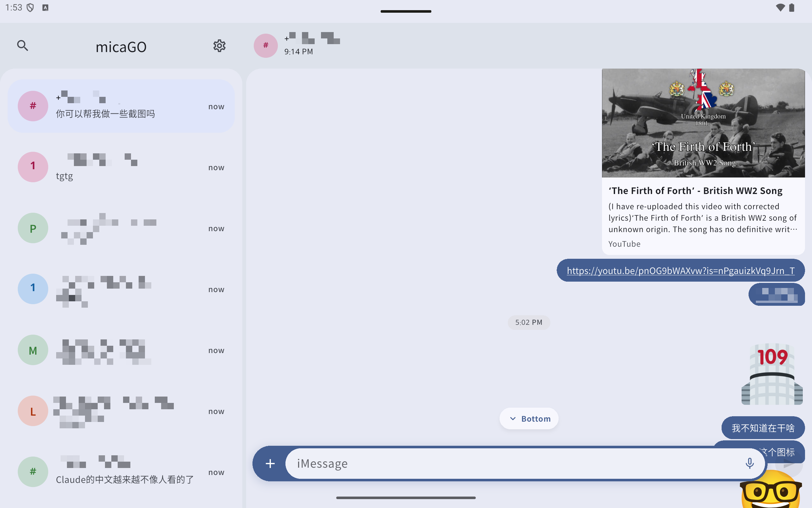Open conversation previewing 你可以帮我做一些截图吗
Screen dimensions: 812x508
(x=121, y=106)
